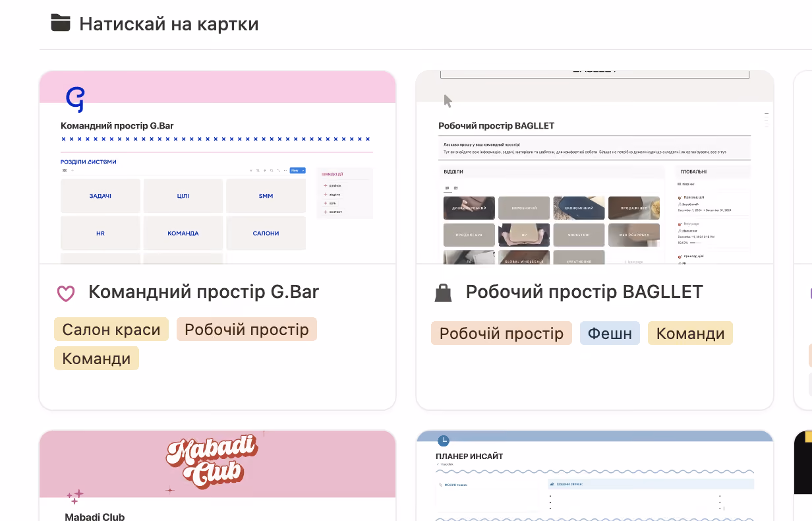Click the Натискай на картки heading text
Screen dimensions: 812x521
[169, 24]
